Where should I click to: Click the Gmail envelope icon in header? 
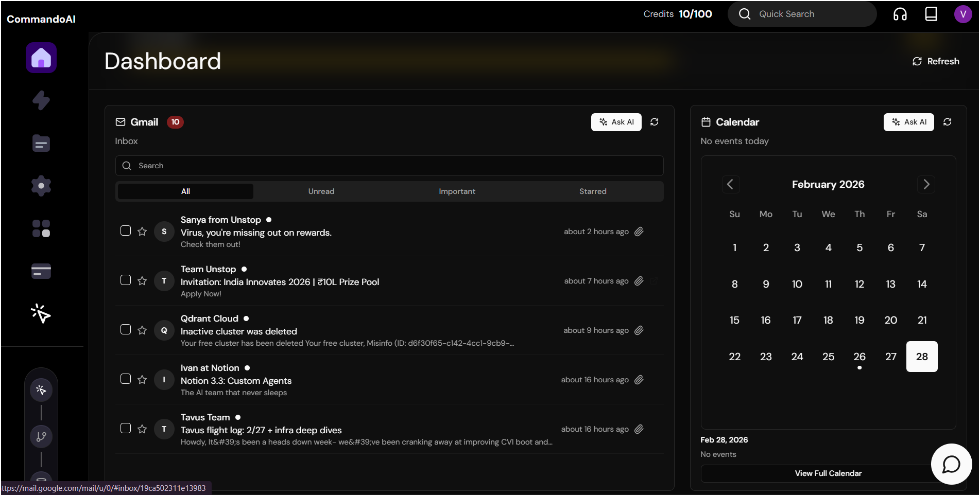tap(121, 122)
